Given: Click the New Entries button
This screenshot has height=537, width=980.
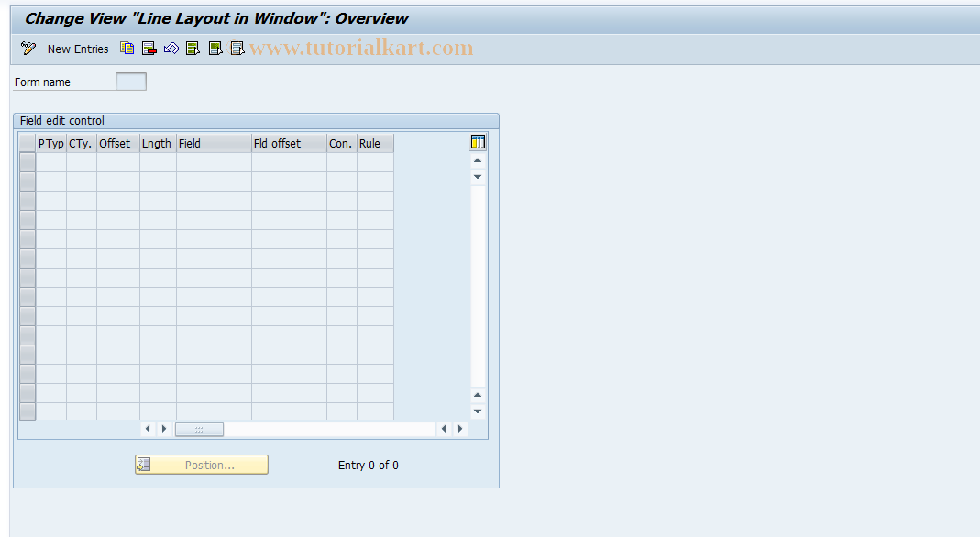Looking at the screenshot, I should (x=78, y=49).
